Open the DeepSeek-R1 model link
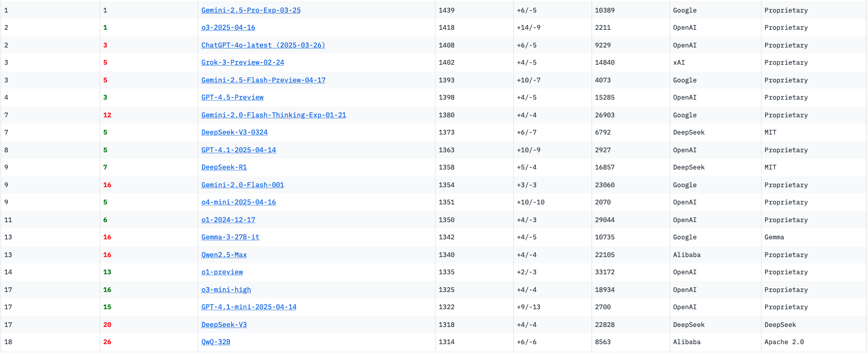Viewport: 868px width, 353px height. click(224, 167)
